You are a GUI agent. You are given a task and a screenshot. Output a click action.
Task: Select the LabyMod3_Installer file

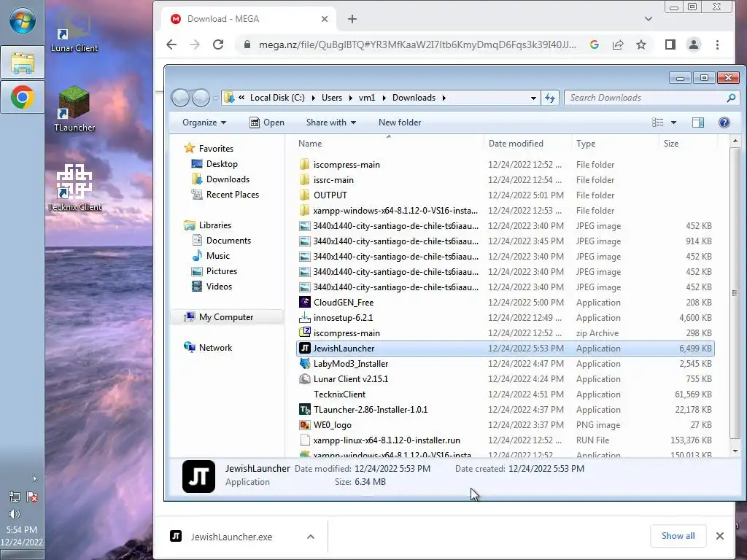tap(505, 364)
